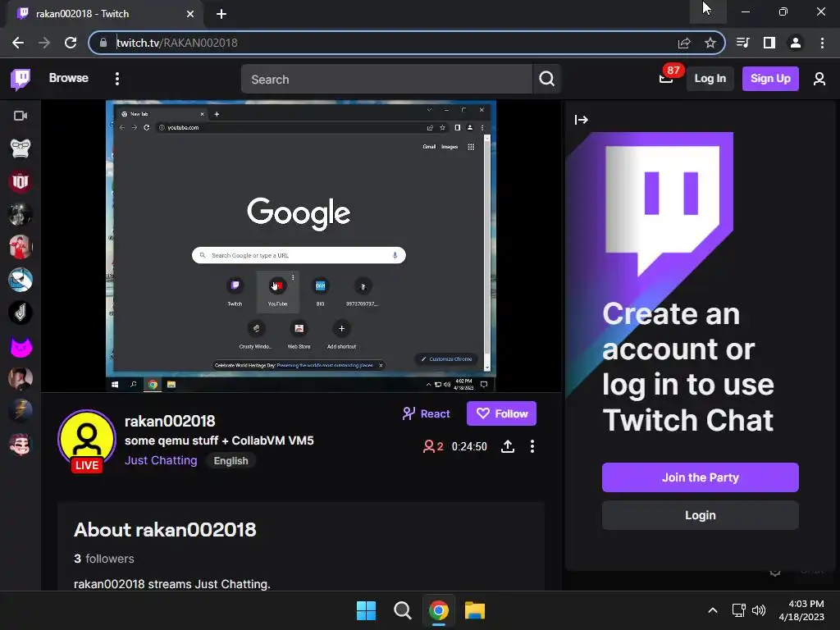Click the rakan002018 channel name

(170, 421)
